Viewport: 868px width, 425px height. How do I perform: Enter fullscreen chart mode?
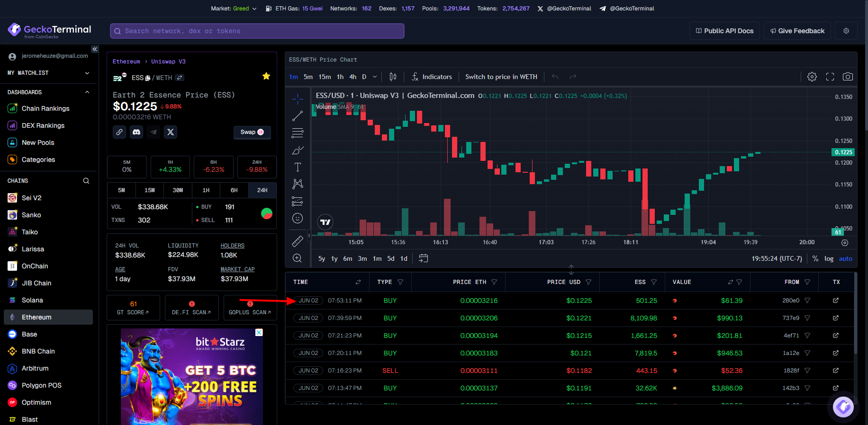pyautogui.click(x=830, y=77)
